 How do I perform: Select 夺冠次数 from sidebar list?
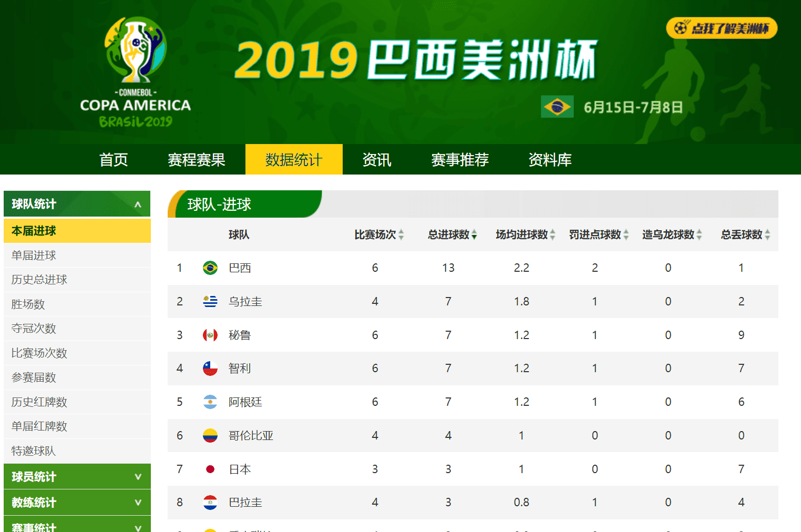click(x=34, y=329)
